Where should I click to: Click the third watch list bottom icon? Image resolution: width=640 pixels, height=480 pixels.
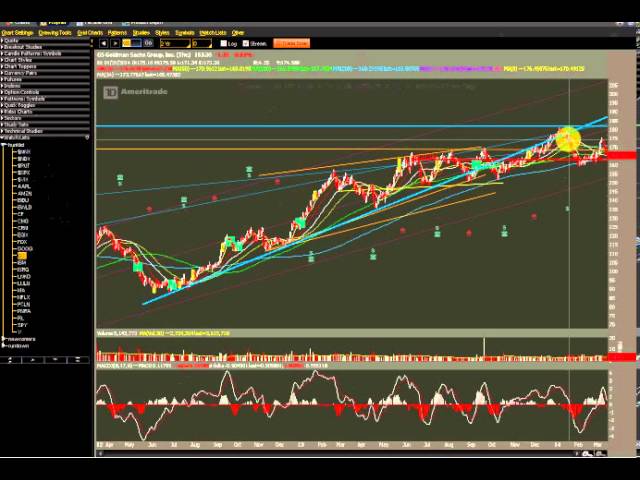pos(55,360)
